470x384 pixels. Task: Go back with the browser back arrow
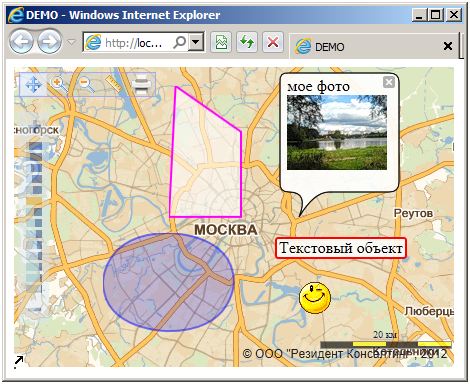[21, 42]
